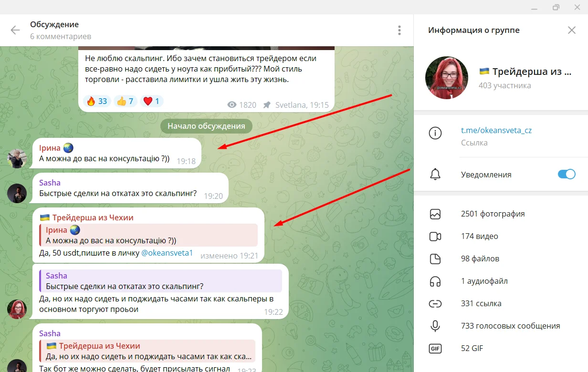
Task: Jump to quoted Sasha message in 19:22 reply
Action: click(160, 281)
